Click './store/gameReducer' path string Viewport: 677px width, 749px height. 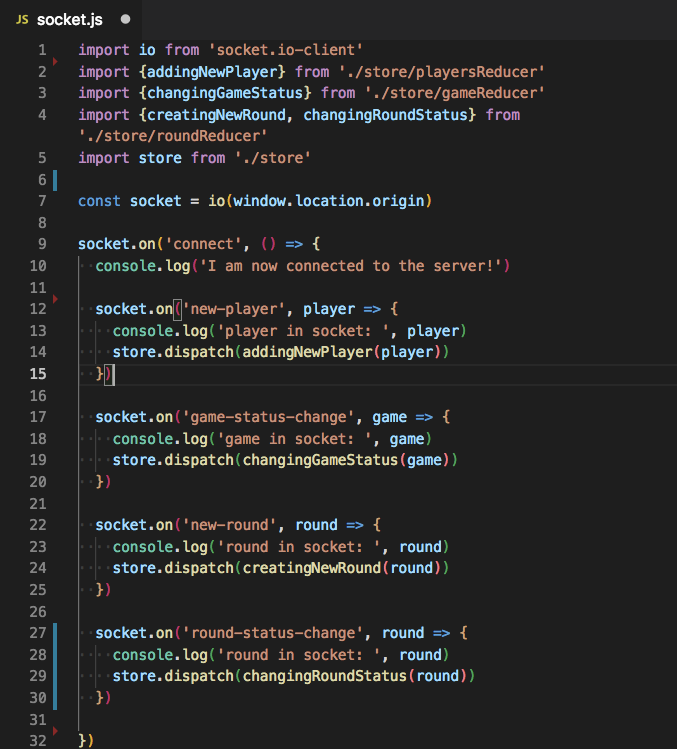[x=454, y=93]
